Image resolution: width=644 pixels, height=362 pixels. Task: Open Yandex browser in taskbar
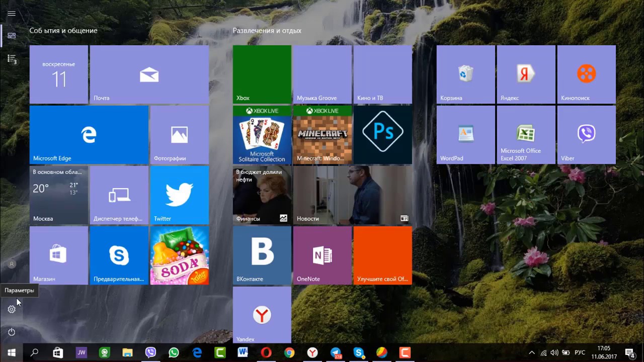click(x=312, y=353)
